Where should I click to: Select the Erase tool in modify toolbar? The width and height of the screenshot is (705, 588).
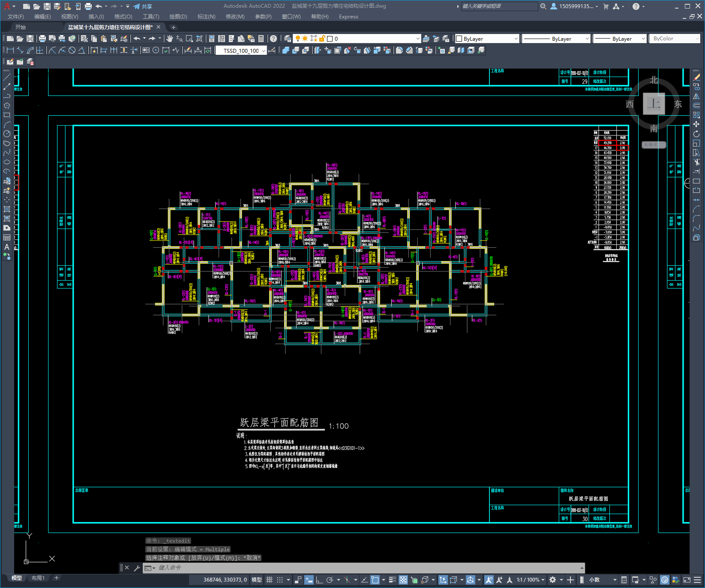(696, 77)
